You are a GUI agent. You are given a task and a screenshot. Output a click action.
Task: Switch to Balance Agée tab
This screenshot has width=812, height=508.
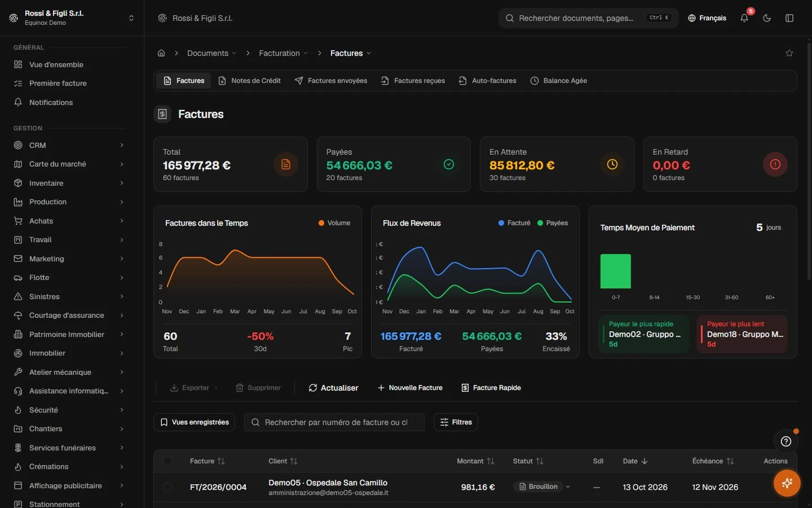coord(559,81)
